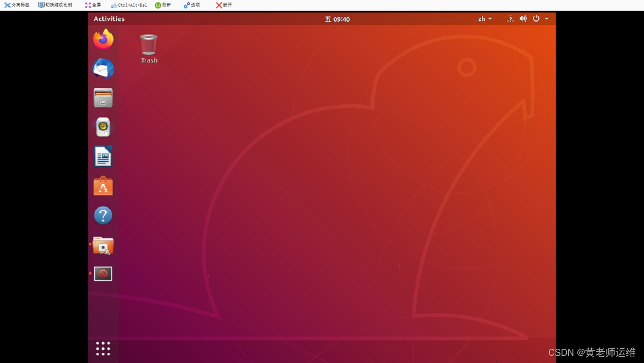Click 断开 to disconnect
Screen dimensions: 644x363
(224, 5)
